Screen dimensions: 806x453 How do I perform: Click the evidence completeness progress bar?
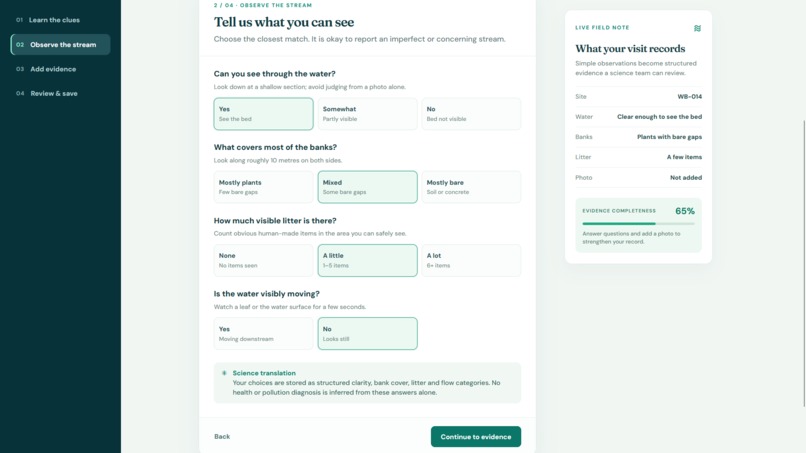coord(638,224)
